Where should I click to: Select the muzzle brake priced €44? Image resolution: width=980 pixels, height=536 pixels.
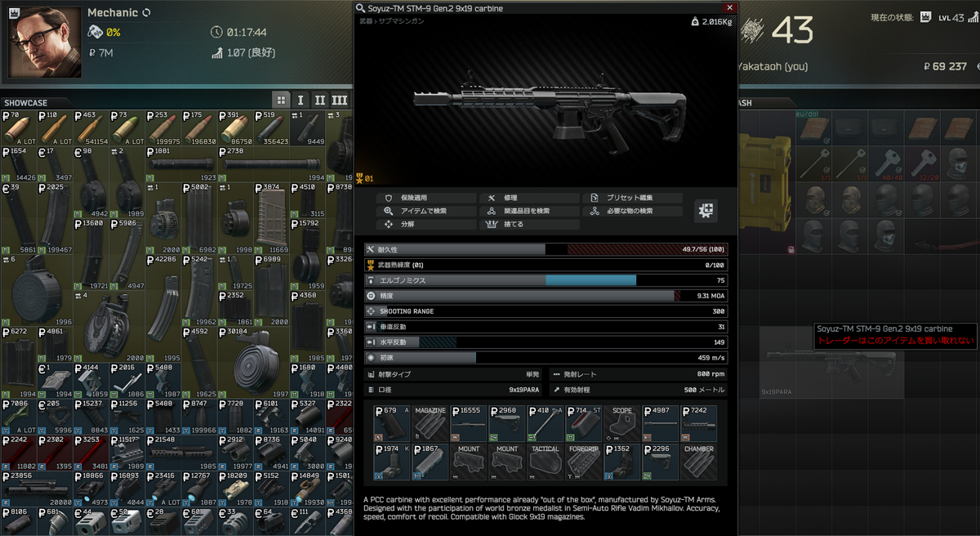click(x=91, y=520)
